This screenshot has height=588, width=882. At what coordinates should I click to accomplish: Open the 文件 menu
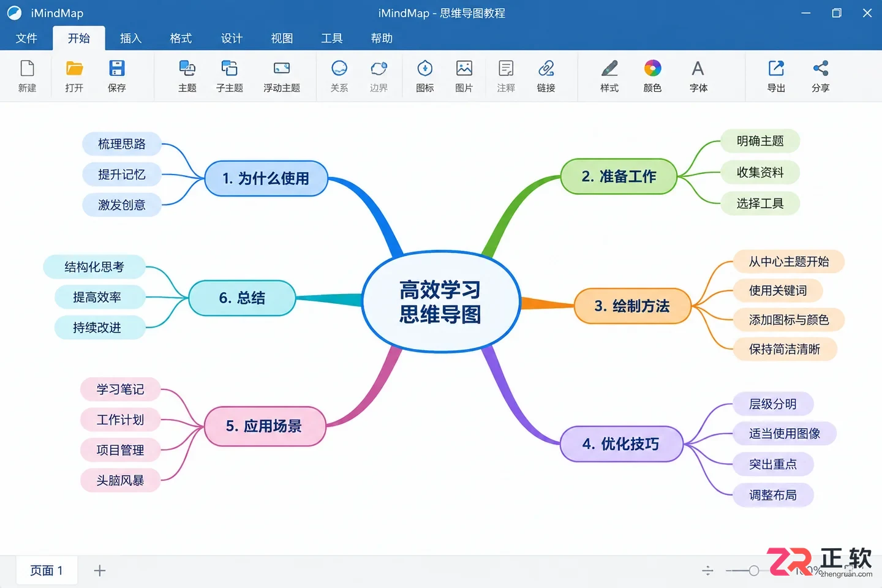(x=26, y=38)
